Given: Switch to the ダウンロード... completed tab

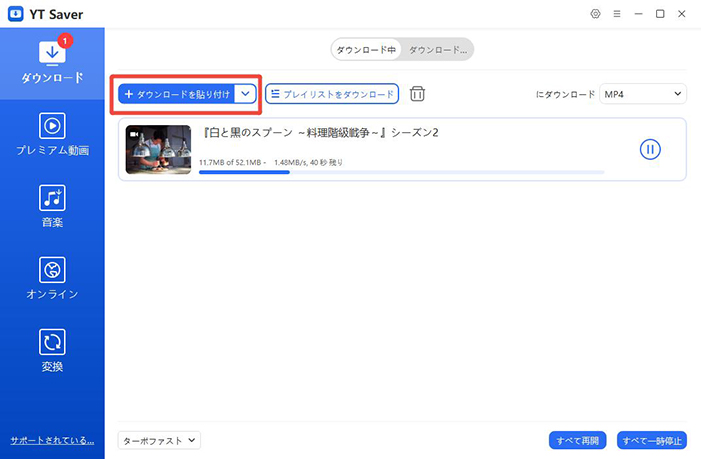Looking at the screenshot, I should [438, 50].
